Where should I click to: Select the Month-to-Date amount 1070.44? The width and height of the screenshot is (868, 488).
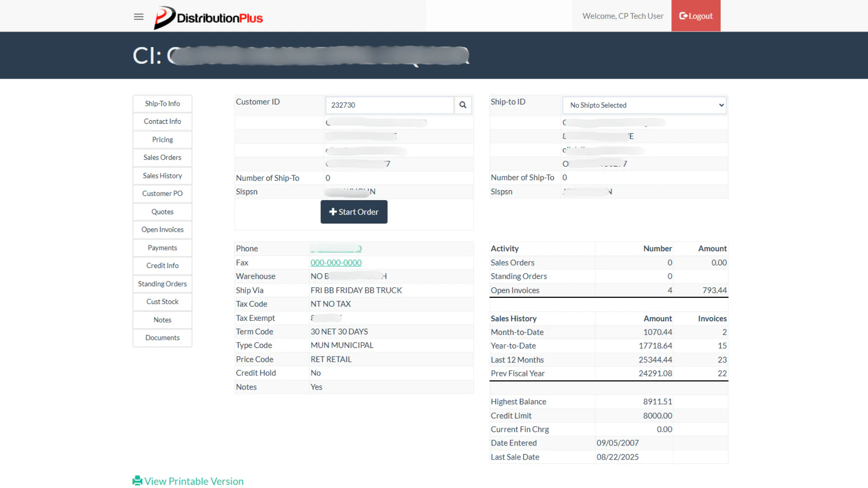657,332
